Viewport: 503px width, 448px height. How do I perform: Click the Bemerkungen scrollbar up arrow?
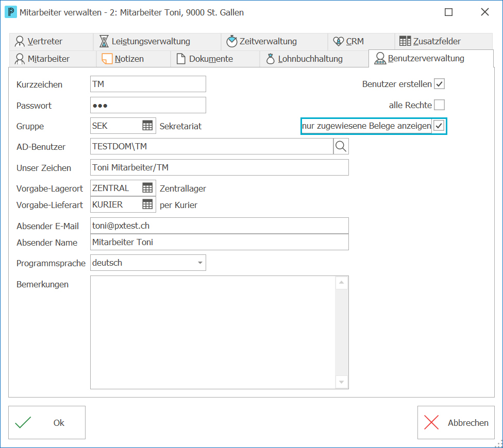pos(341,283)
